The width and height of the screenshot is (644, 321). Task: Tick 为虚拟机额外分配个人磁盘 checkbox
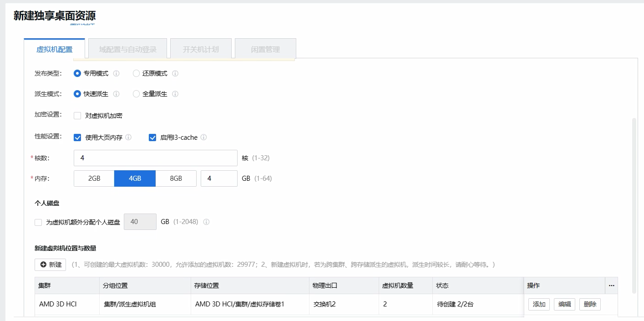pyautogui.click(x=38, y=223)
